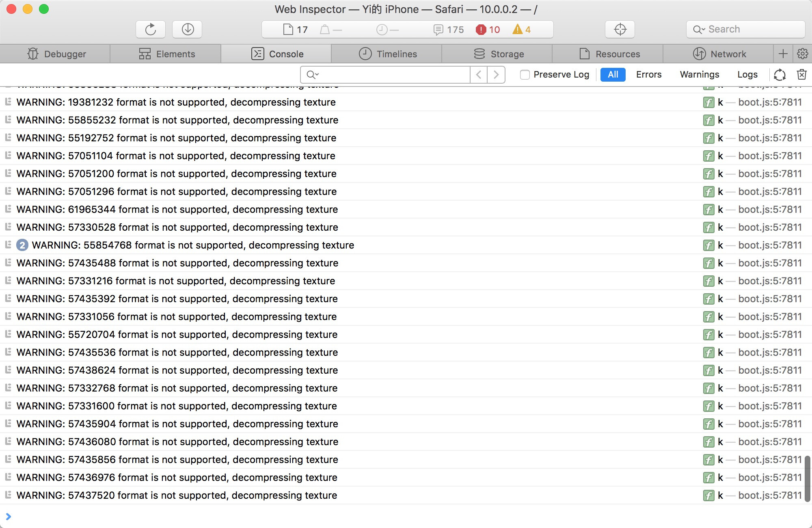
Task: Switch to the Timelines tab
Action: coord(388,54)
